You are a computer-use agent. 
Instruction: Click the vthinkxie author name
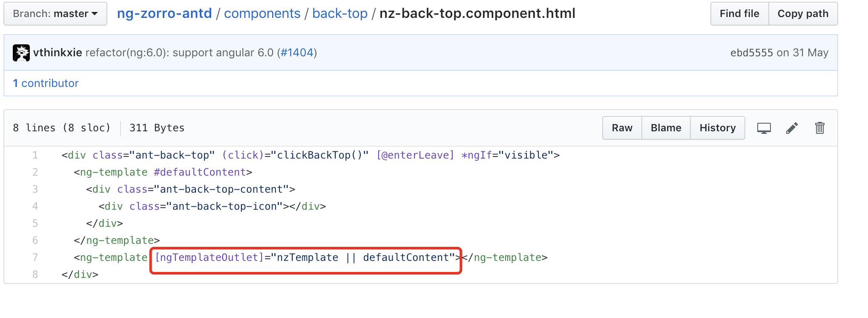57,53
